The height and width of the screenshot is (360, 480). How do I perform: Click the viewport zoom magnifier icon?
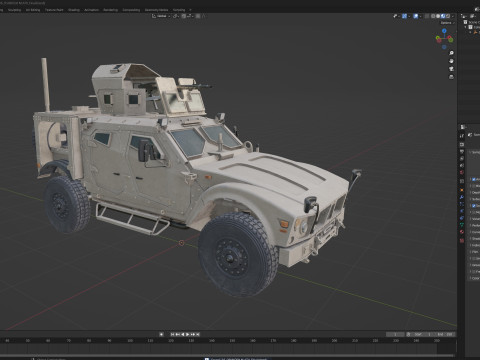coord(451,53)
